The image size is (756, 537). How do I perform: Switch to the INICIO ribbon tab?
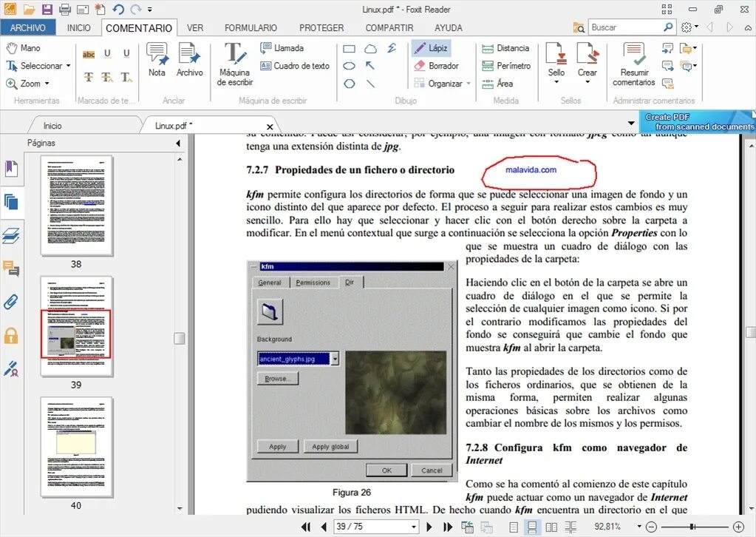78,27
